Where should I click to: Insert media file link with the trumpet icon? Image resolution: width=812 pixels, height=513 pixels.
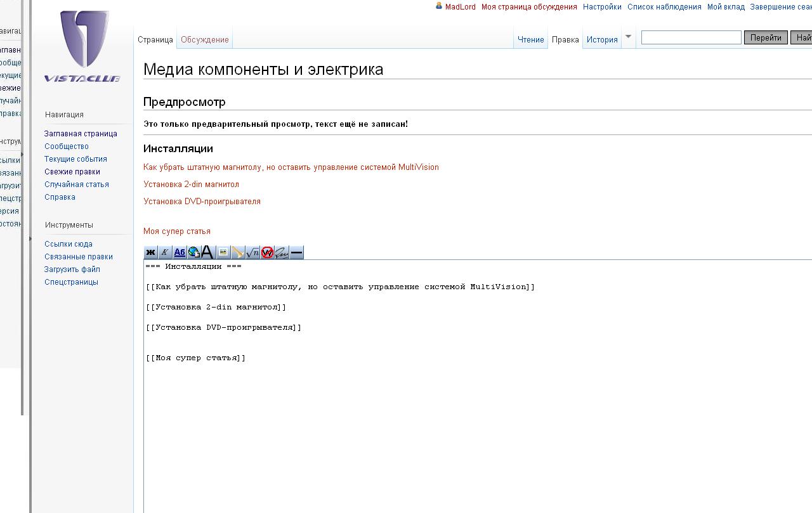point(238,252)
